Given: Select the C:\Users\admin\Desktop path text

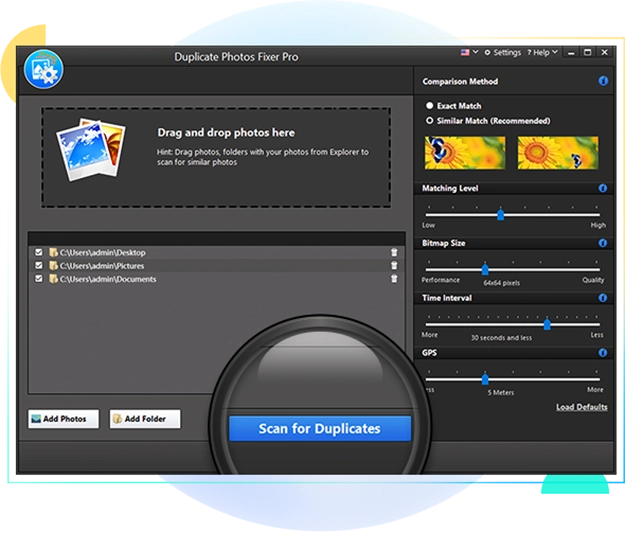Looking at the screenshot, I should 102,253.
